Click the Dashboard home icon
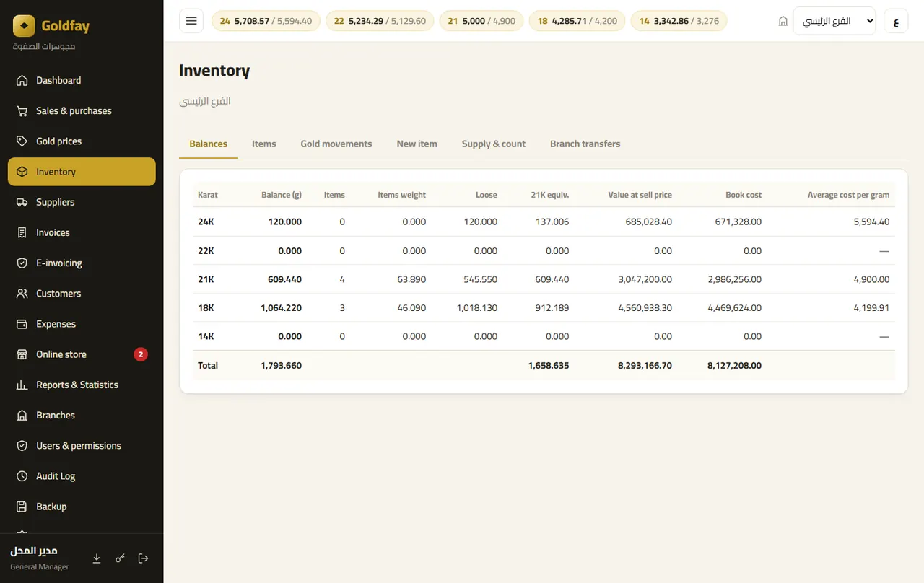924x583 pixels. point(22,80)
